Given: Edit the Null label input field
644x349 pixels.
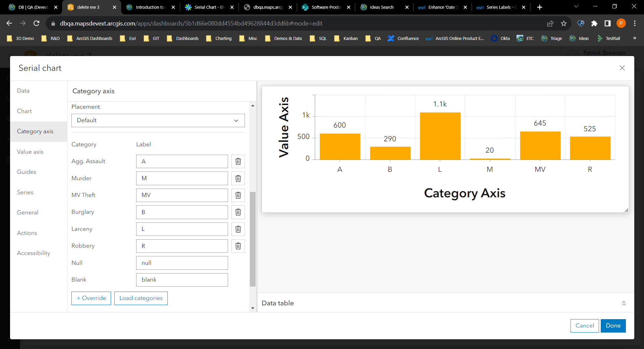Looking at the screenshot, I should [x=182, y=263].
